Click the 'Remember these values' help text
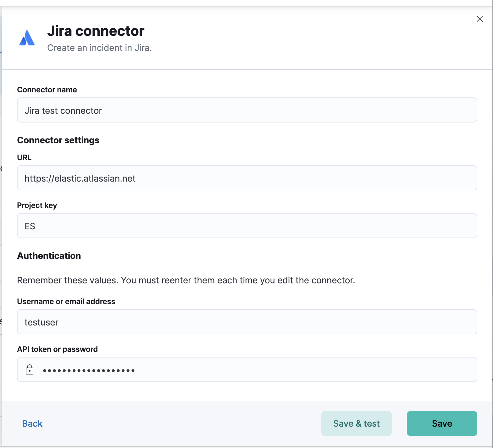This screenshot has height=448, width=493. point(186,280)
